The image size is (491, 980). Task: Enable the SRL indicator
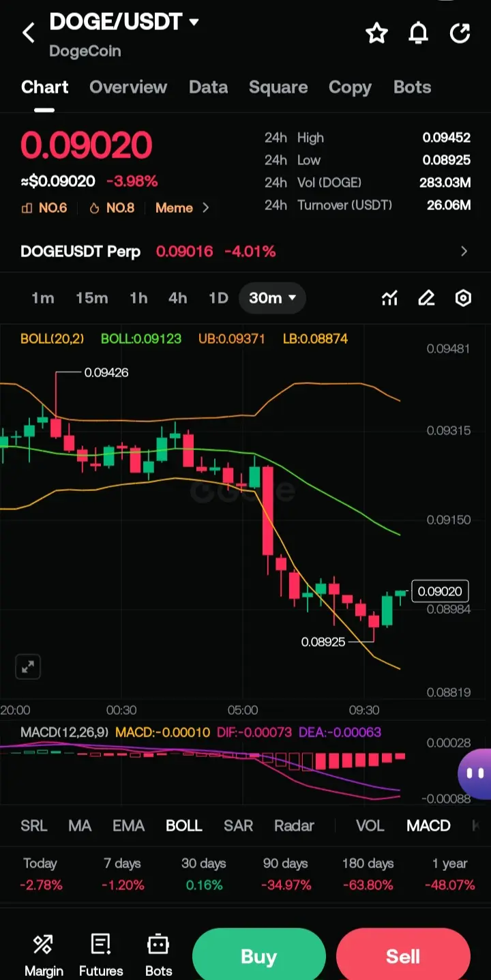pyautogui.click(x=34, y=826)
